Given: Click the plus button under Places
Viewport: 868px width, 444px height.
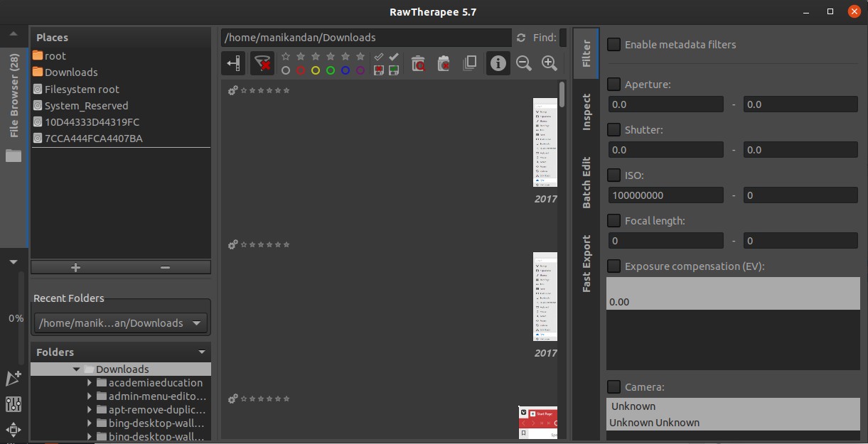Looking at the screenshot, I should tap(75, 267).
